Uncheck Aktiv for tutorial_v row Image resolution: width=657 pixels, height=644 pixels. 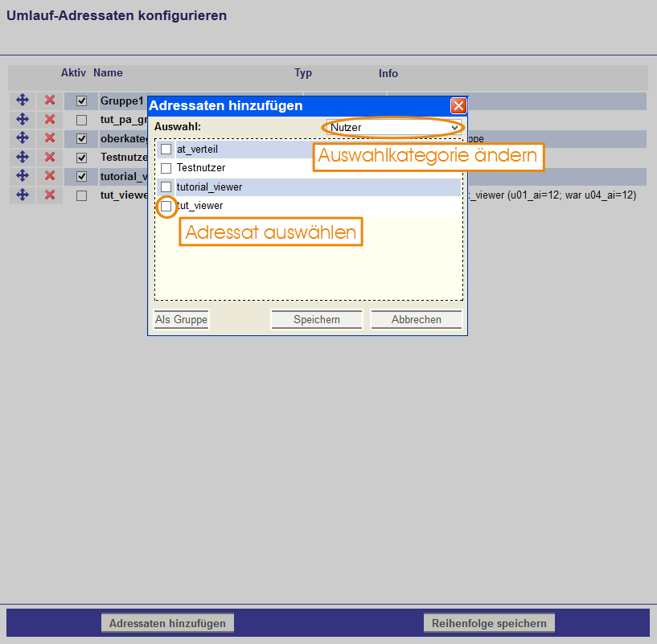(x=82, y=176)
